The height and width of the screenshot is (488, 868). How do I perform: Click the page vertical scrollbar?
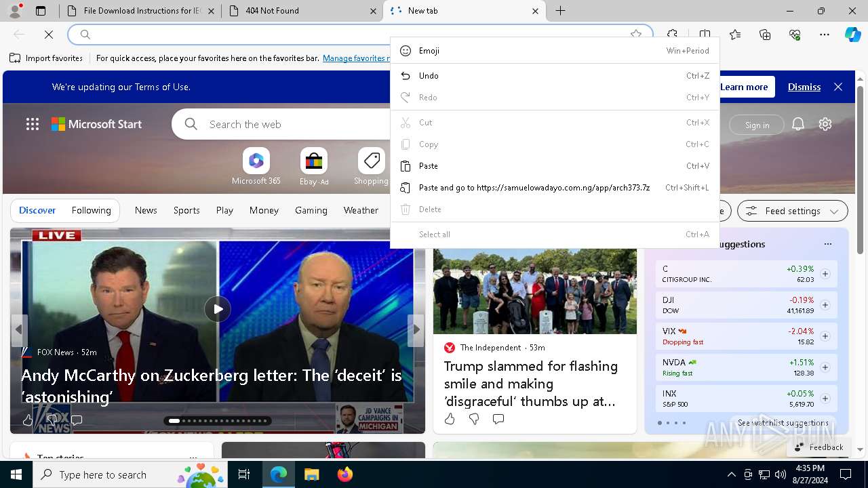860,170
